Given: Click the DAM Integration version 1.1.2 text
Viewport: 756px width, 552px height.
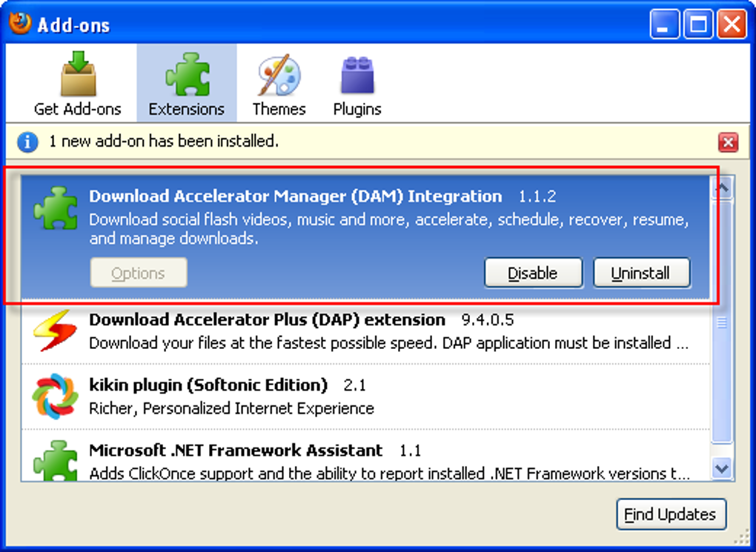Looking at the screenshot, I should 537,196.
